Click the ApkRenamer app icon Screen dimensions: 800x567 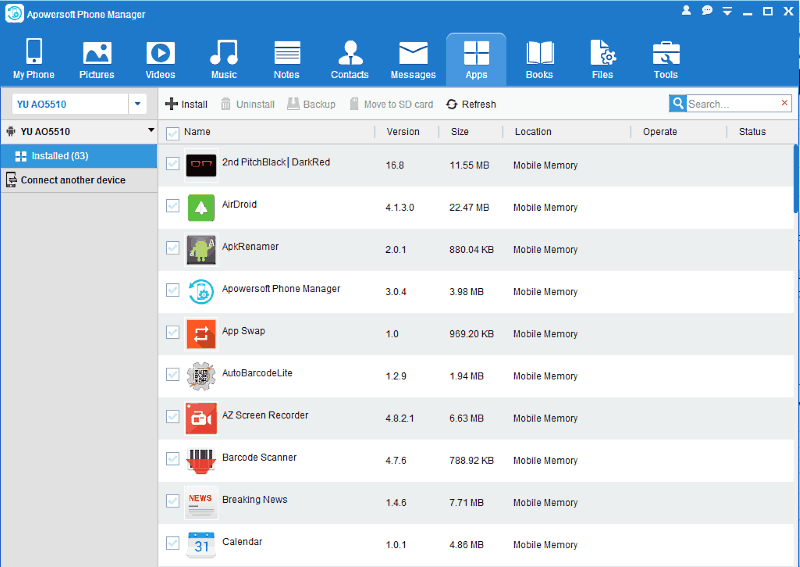tap(201, 250)
